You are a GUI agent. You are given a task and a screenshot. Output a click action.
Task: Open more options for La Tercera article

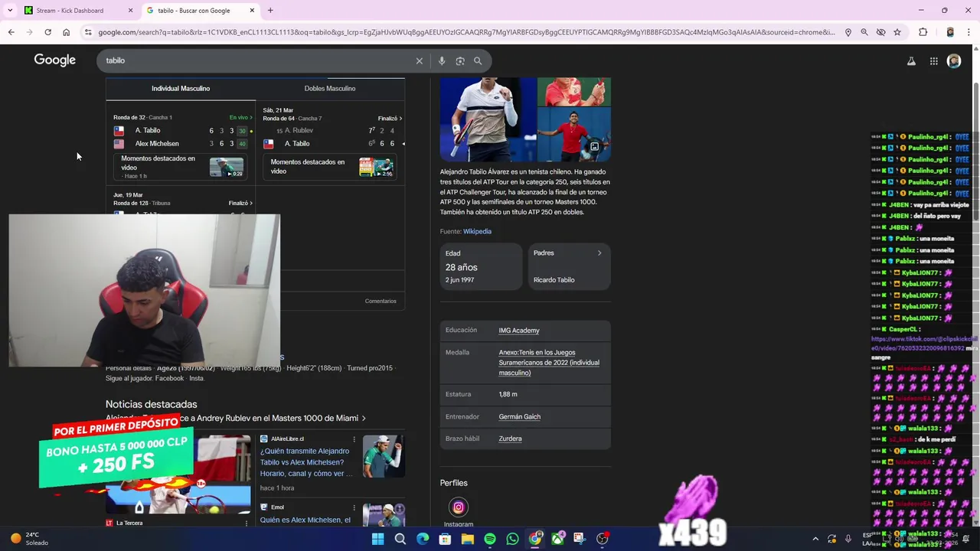pos(247,523)
